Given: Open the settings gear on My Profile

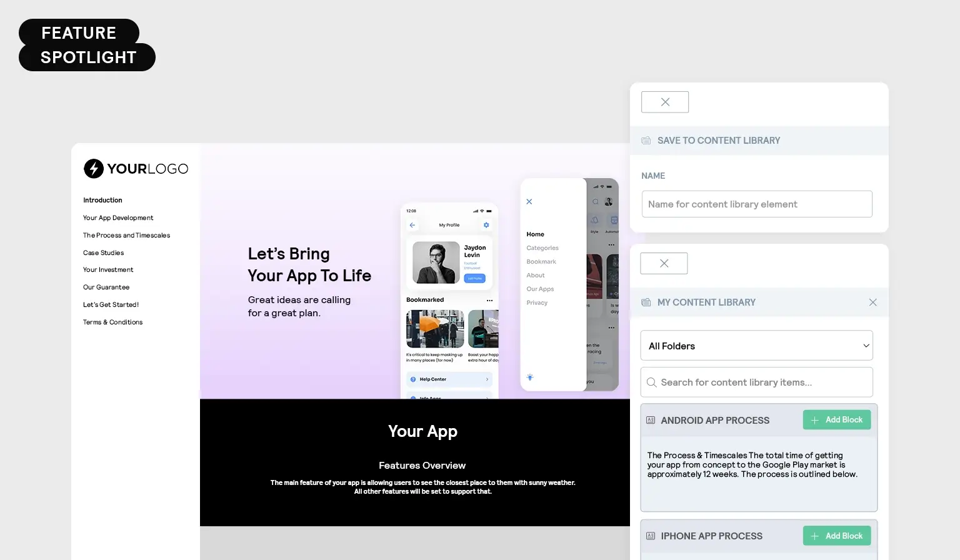Looking at the screenshot, I should tap(486, 224).
